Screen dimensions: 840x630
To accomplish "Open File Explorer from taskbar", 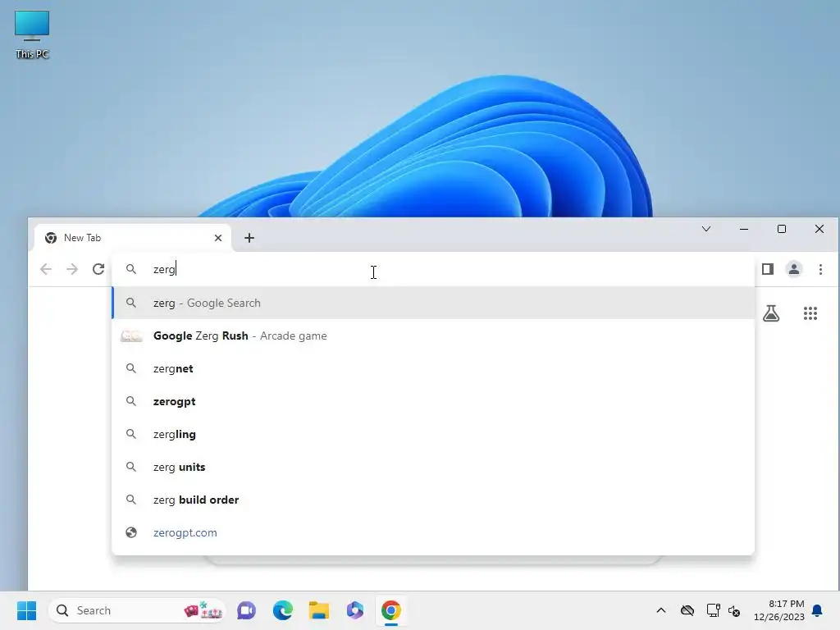I will point(319,610).
